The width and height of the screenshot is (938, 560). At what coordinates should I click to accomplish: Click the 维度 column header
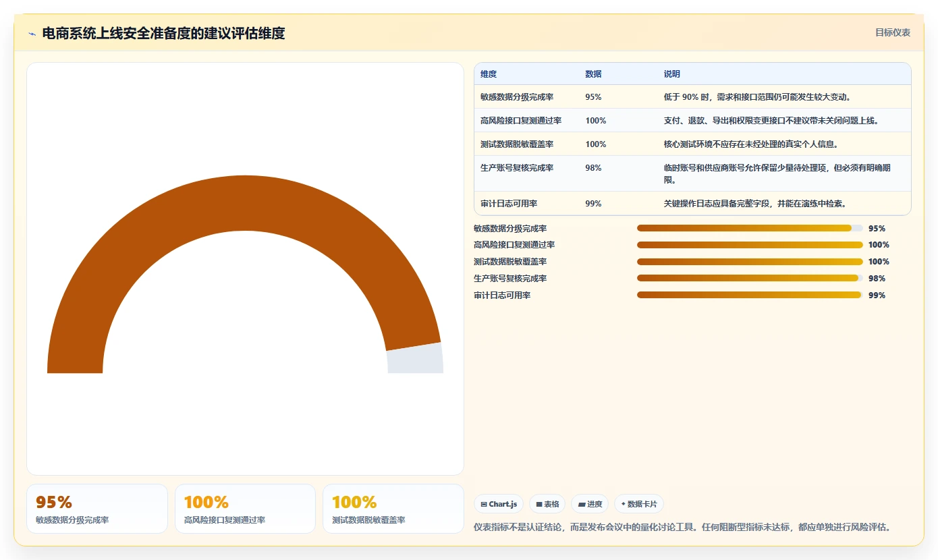489,74
